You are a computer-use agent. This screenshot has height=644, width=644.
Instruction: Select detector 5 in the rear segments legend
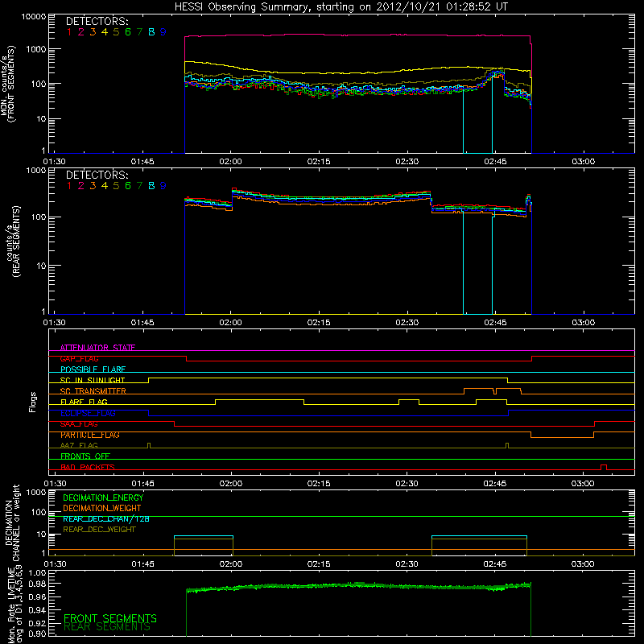(116, 186)
